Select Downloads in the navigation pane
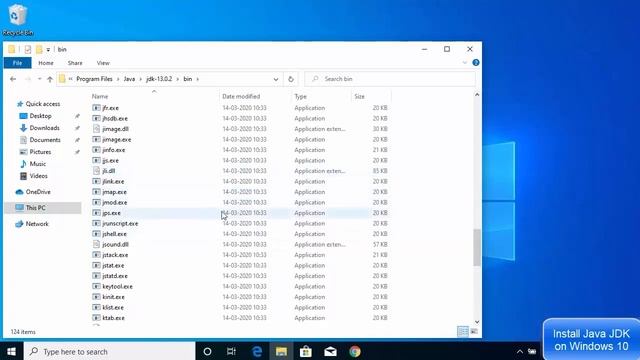Image resolution: width=640 pixels, height=360 pixels. tap(44, 128)
